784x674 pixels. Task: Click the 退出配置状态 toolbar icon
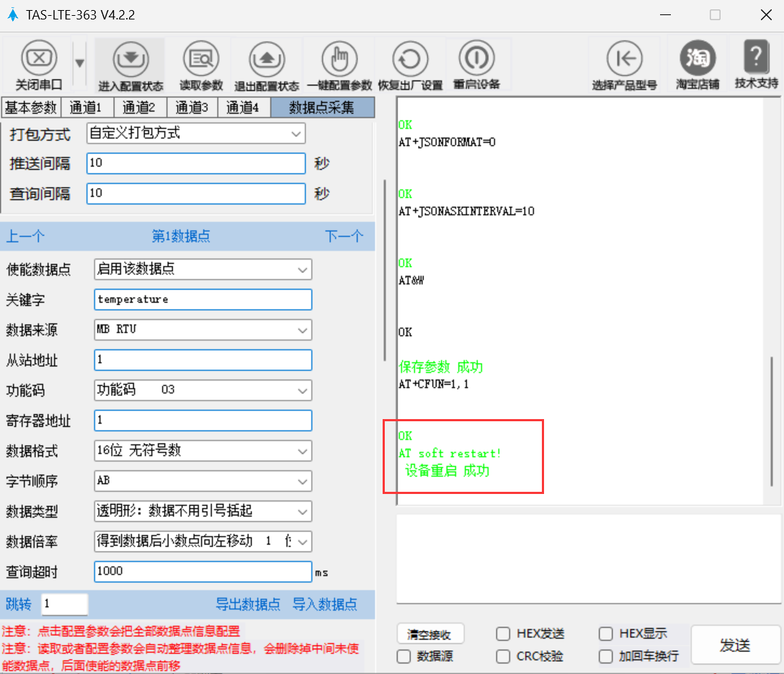[266, 58]
